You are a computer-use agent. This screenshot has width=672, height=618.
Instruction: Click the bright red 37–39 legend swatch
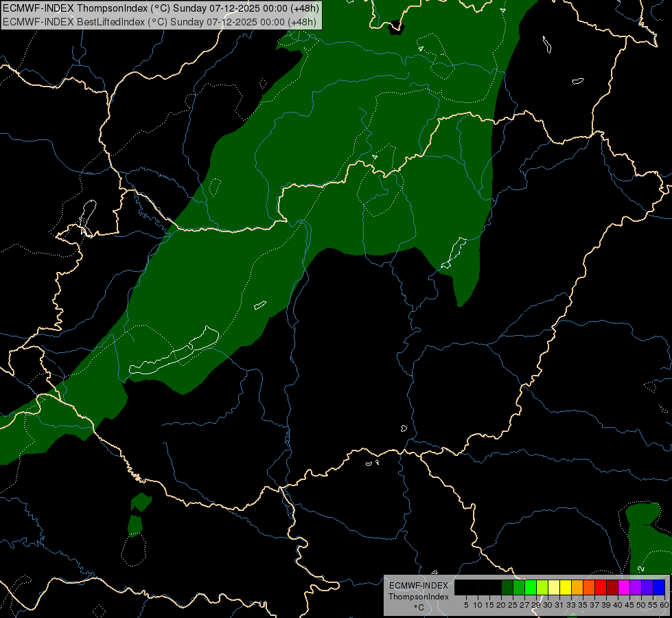(601, 587)
